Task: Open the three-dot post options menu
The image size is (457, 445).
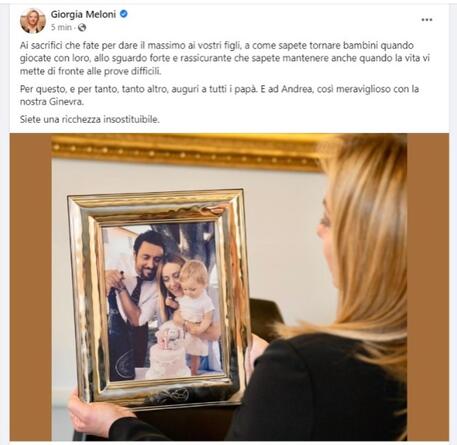Action: pyautogui.click(x=427, y=20)
